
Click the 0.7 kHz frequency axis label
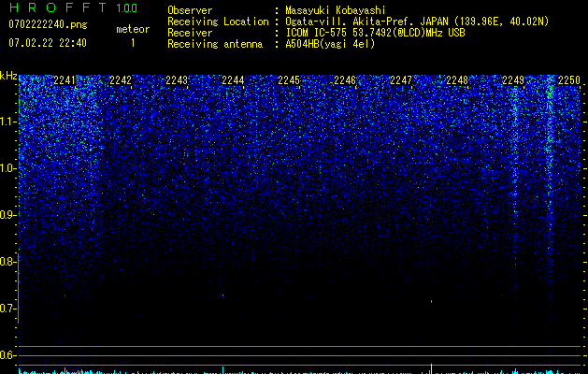tap(8, 309)
